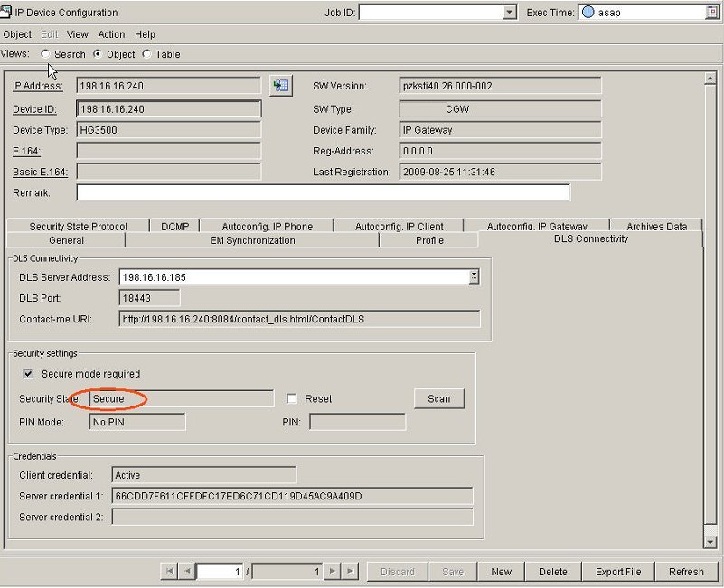
Task: Open the Object menu
Action: click(x=17, y=34)
